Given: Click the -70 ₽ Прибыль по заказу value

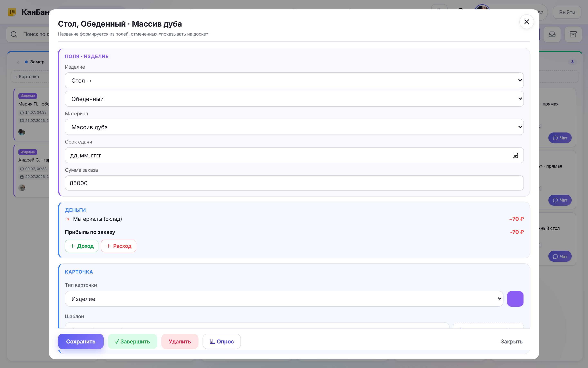Looking at the screenshot, I should 517,232.
